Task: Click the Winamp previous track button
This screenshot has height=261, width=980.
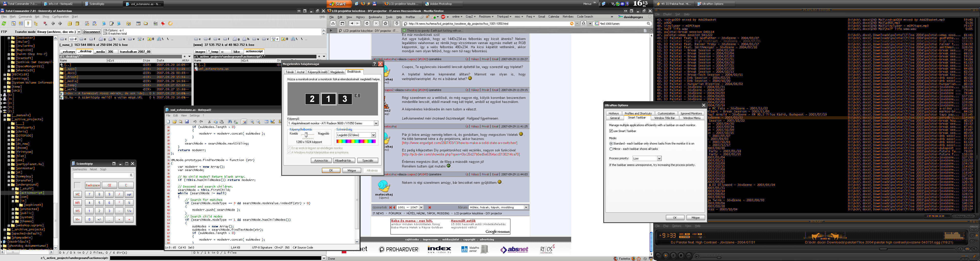Action: coord(658,255)
